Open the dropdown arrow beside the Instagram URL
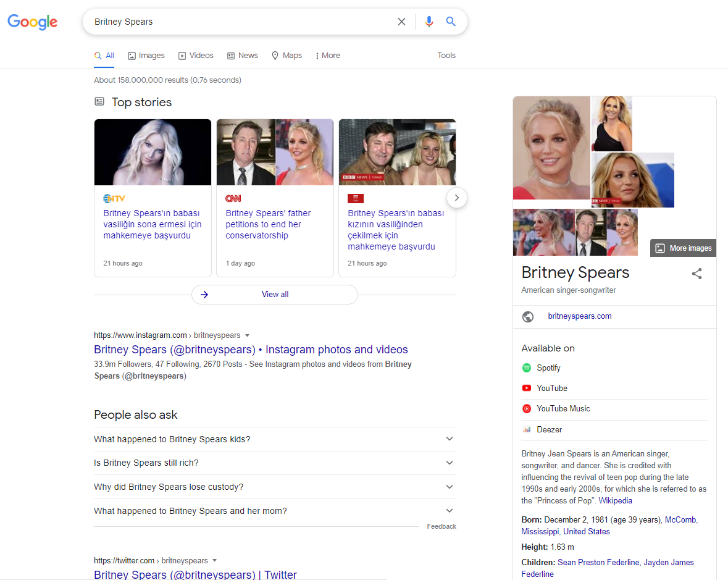Image resolution: width=728 pixels, height=580 pixels. pos(248,335)
